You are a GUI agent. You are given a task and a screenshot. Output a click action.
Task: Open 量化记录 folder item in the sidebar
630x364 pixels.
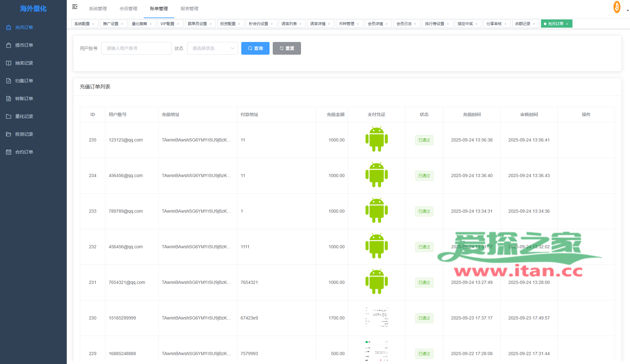24,116
